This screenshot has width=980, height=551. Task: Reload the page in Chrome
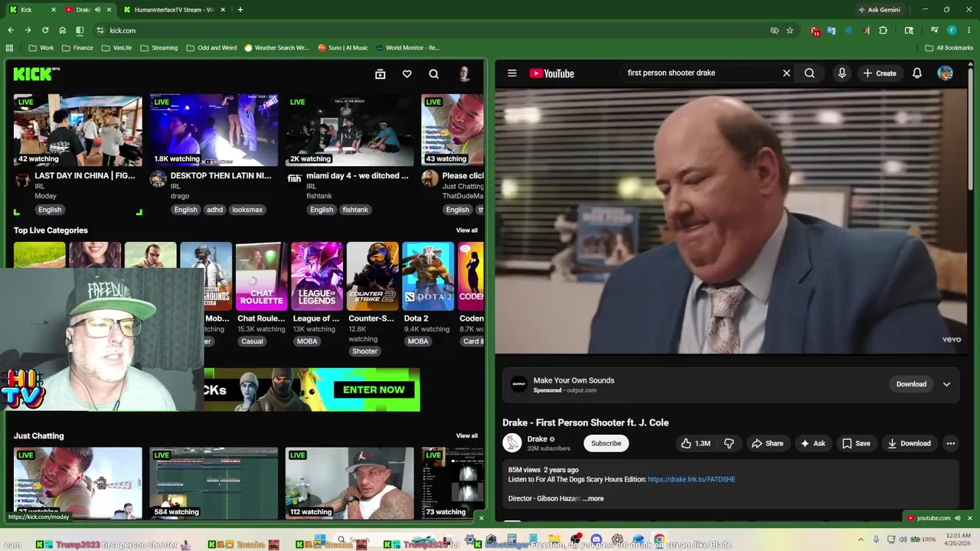click(45, 30)
